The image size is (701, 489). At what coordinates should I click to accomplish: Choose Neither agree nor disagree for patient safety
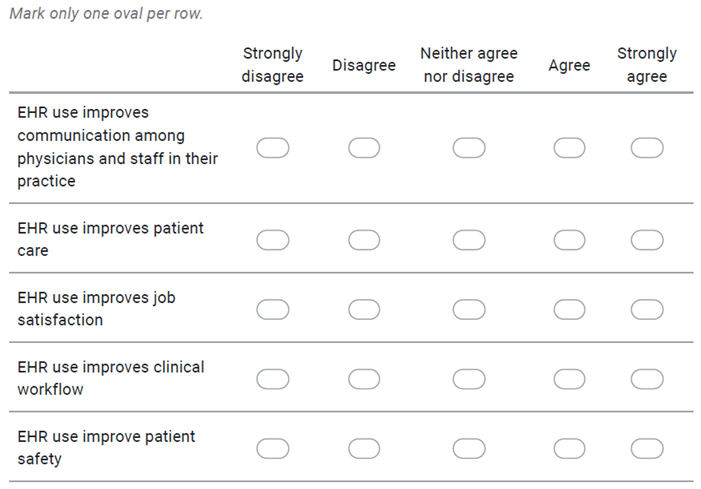pos(468,448)
